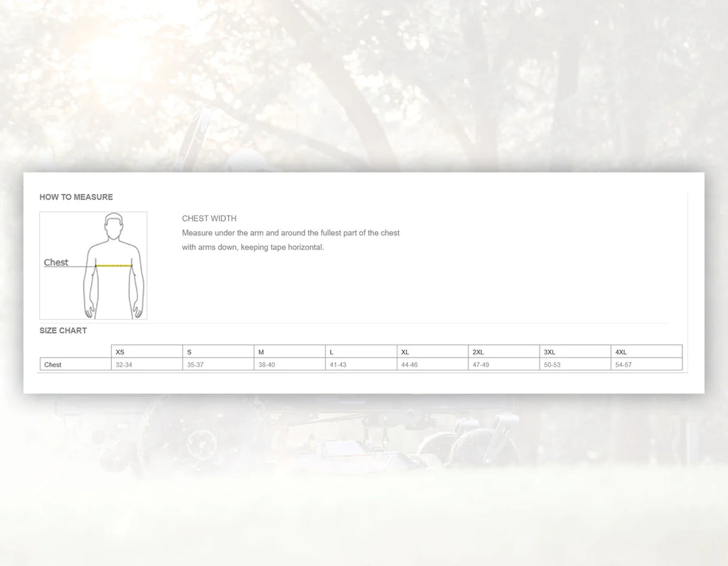
Task: Click the 38-40 chest measurement cell
Action: (267, 365)
